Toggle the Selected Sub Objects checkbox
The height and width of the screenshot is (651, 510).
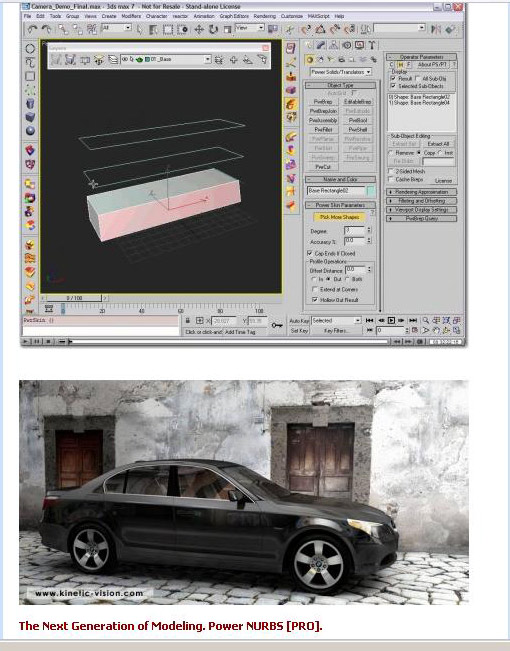pyautogui.click(x=393, y=86)
